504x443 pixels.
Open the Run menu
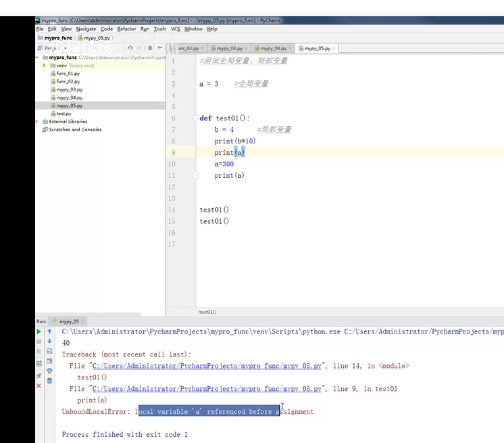point(145,28)
